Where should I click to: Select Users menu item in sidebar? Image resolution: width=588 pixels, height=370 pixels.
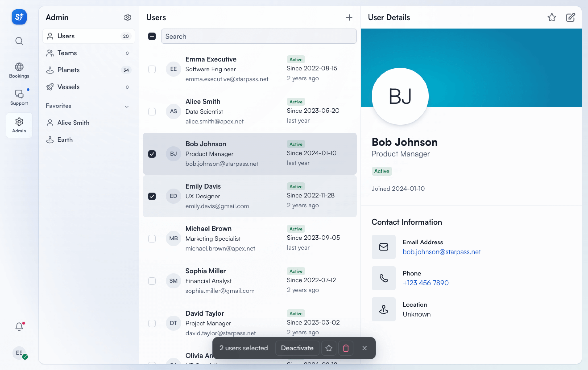(87, 36)
